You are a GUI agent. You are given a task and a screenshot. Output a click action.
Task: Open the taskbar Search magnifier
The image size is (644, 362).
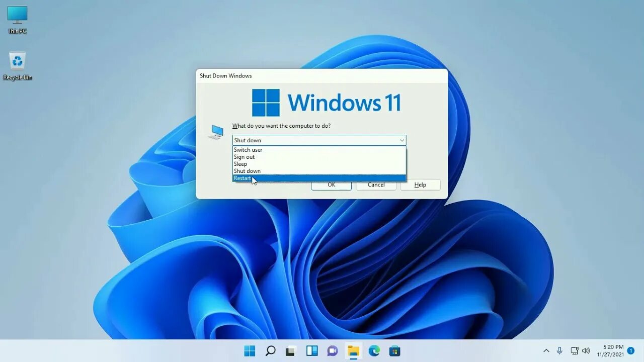pos(270,351)
